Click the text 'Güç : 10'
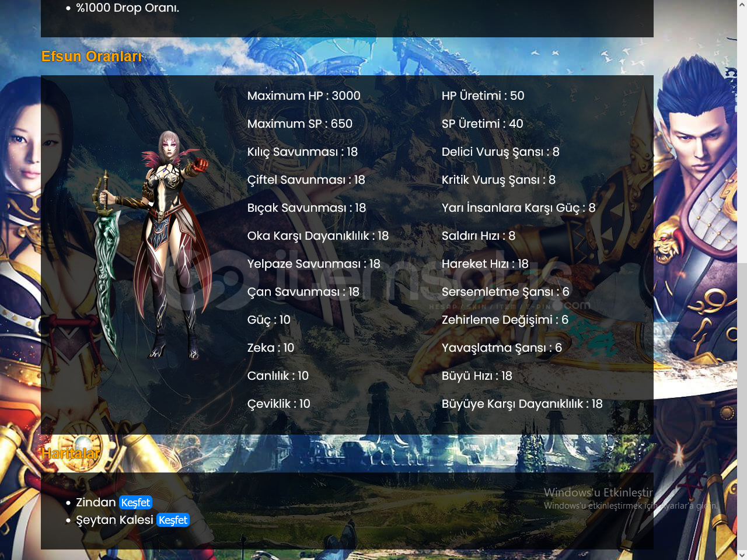Screen dimensions: 747x560 [268, 320]
